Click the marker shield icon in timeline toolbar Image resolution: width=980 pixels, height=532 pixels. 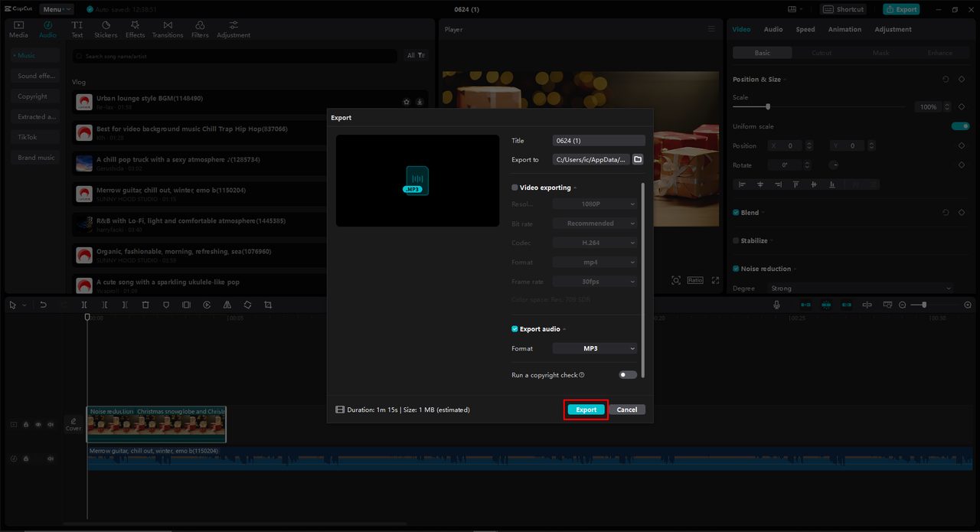click(166, 305)
